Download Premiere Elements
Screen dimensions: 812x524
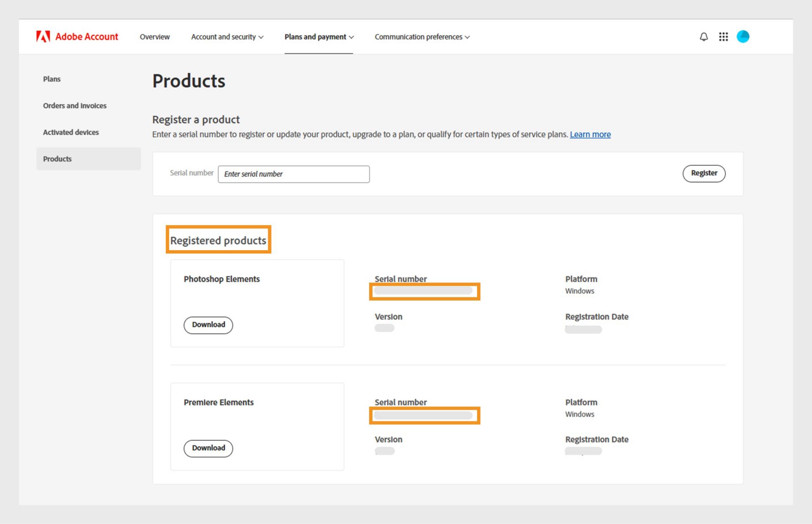208,448
